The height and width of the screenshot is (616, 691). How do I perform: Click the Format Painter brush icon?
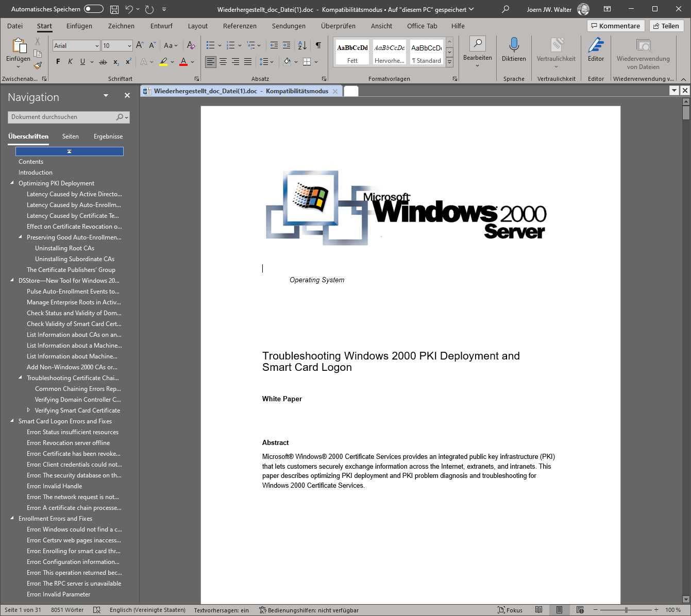click(38, 65)
